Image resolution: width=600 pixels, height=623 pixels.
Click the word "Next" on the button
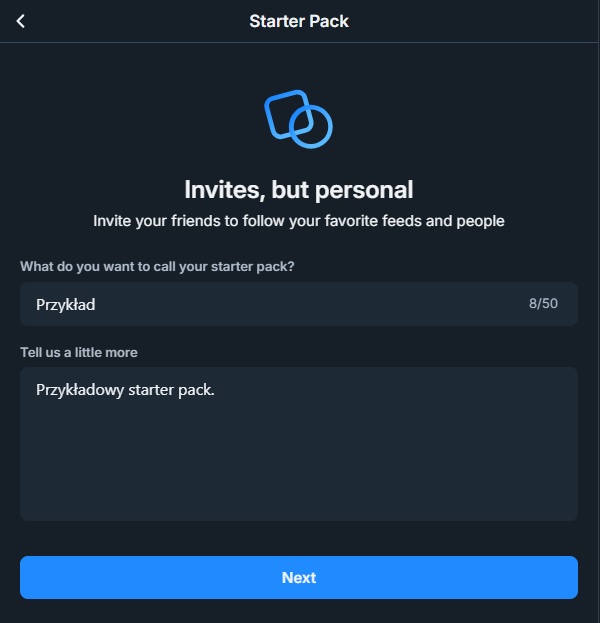pos(299,577)
